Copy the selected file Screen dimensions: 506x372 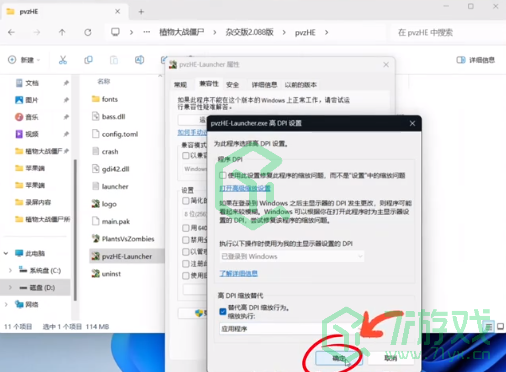pyautogui.click(x=88, y=60)
